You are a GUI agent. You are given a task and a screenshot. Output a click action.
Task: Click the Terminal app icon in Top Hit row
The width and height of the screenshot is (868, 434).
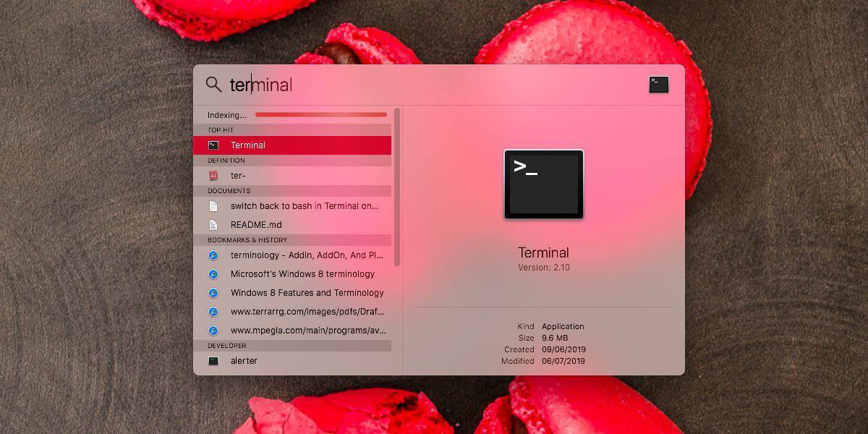pyautogui.click(x=213, y=145)
